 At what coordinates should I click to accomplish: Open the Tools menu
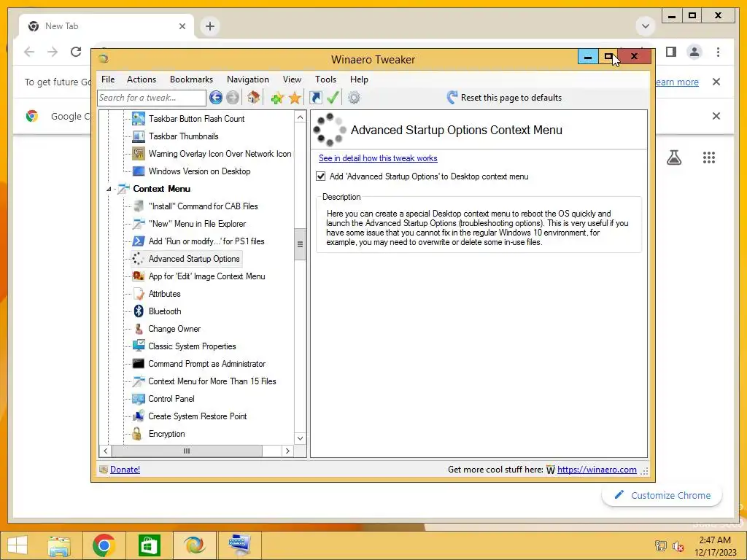coord(326,79)
